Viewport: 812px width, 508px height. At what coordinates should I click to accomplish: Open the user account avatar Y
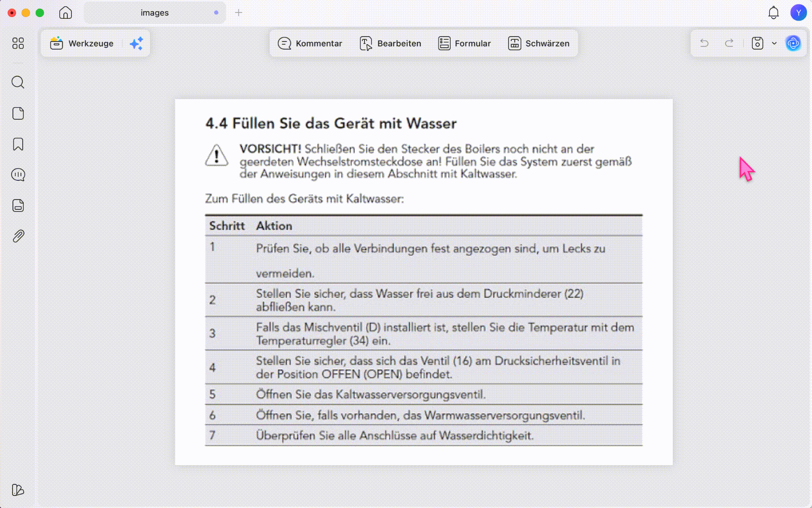point(798,12)
